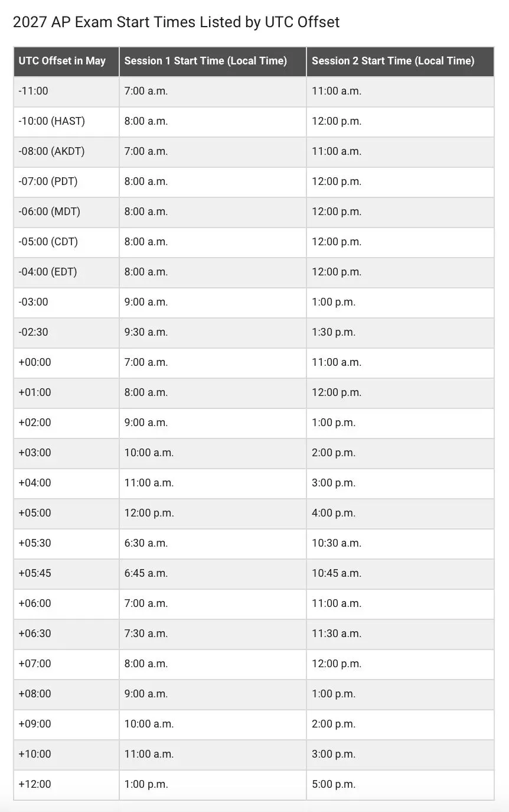
Task: Click the -08:00 (AKDT) offset cell
Action: point(66,152)
